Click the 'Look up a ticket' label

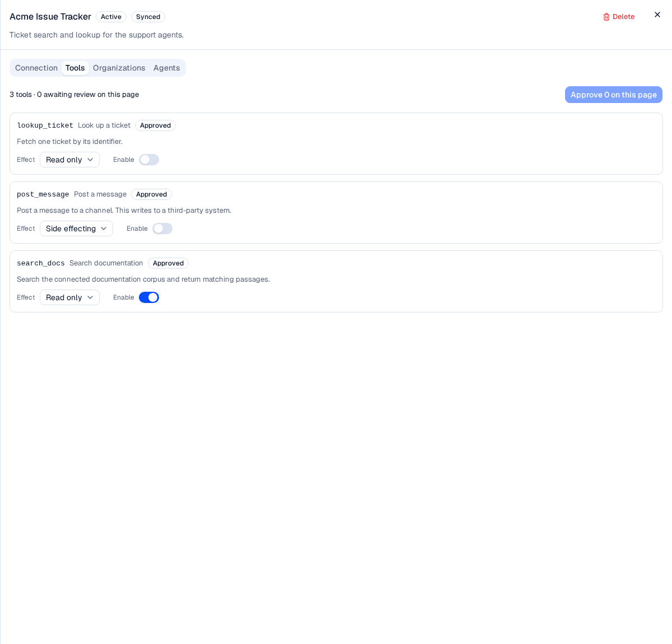[x=104, y=125]
